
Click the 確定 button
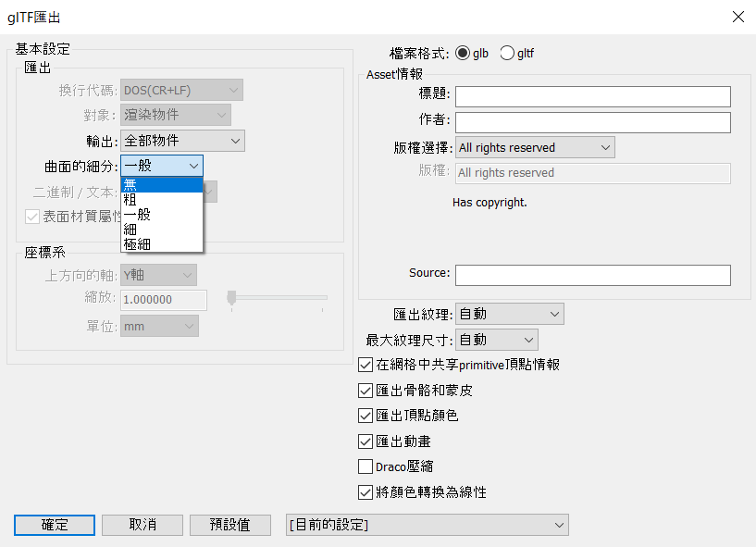[55, 525]
